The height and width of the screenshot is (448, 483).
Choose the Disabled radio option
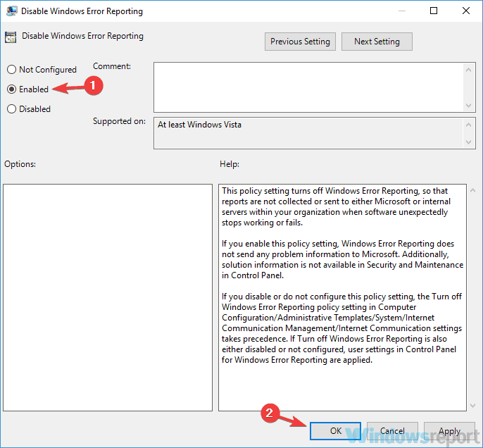29,109
